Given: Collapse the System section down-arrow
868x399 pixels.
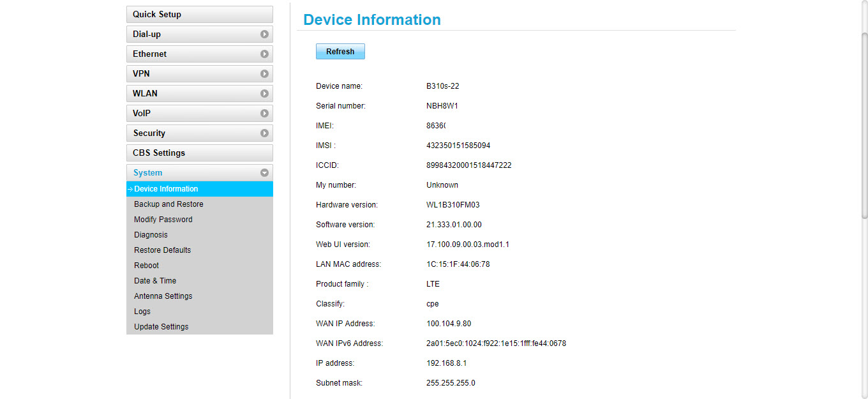Looking at the screenshot, I should [x=264, y=173].
